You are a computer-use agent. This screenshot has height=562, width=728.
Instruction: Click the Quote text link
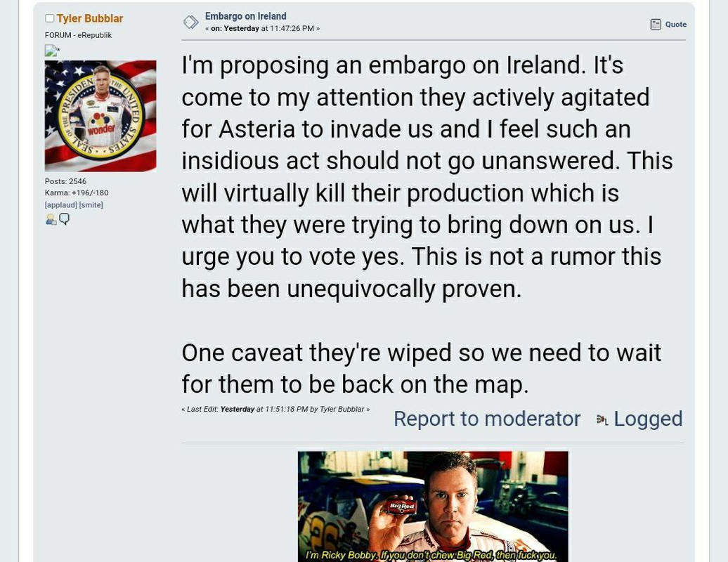[x=675, y=24]
